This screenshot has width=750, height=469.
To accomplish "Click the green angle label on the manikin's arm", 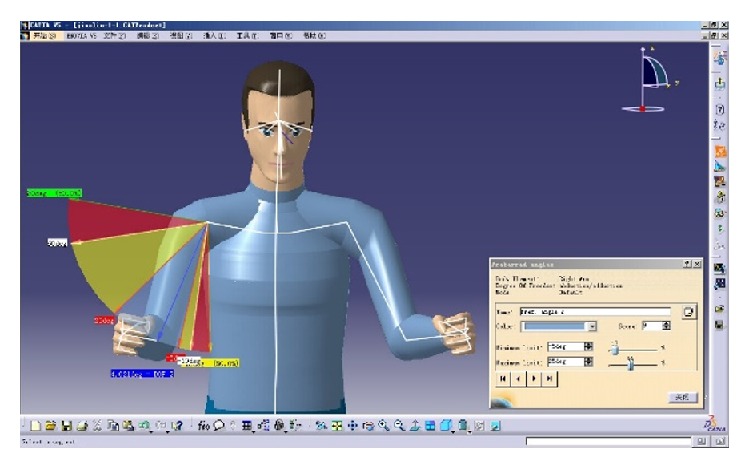I will point(54,193).
